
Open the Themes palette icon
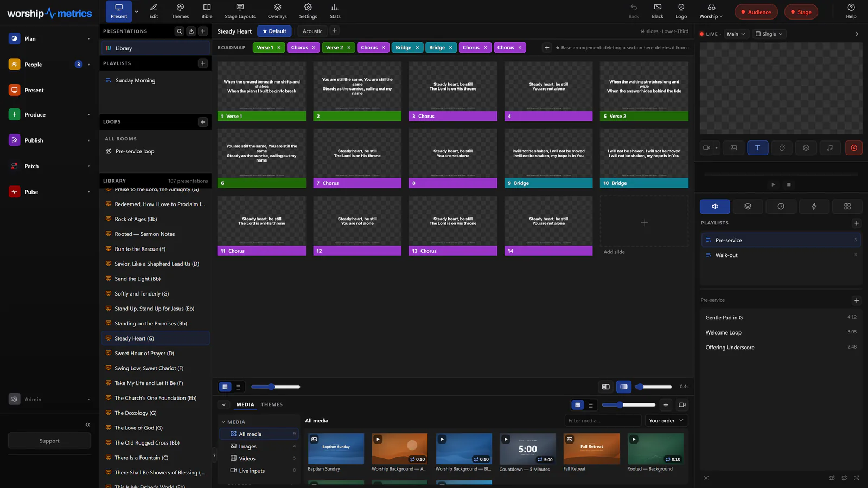tap(180, 11)
